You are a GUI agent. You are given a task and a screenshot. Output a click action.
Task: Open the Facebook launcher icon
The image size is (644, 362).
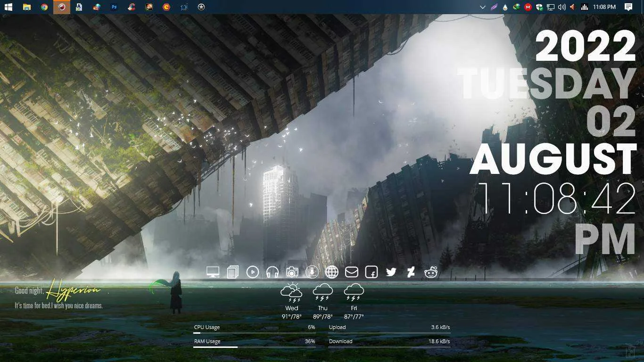click(372, 272)
